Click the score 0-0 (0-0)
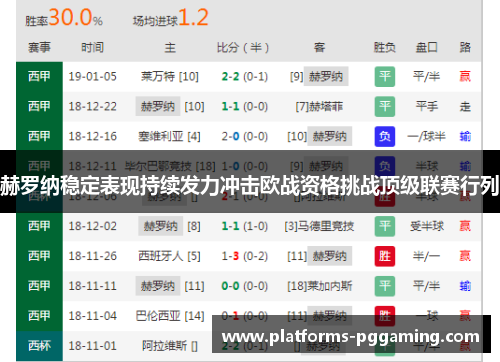500x362 pixels. tap(245, 286)
